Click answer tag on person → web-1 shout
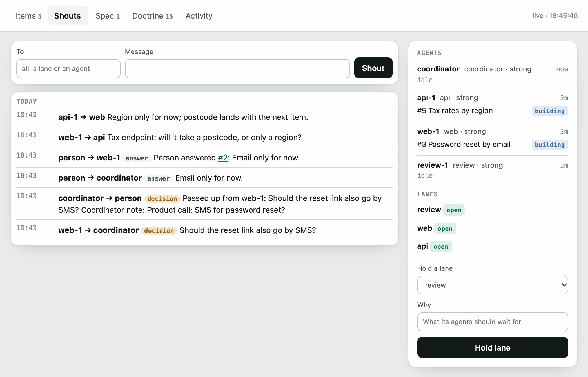 [137, 158]
